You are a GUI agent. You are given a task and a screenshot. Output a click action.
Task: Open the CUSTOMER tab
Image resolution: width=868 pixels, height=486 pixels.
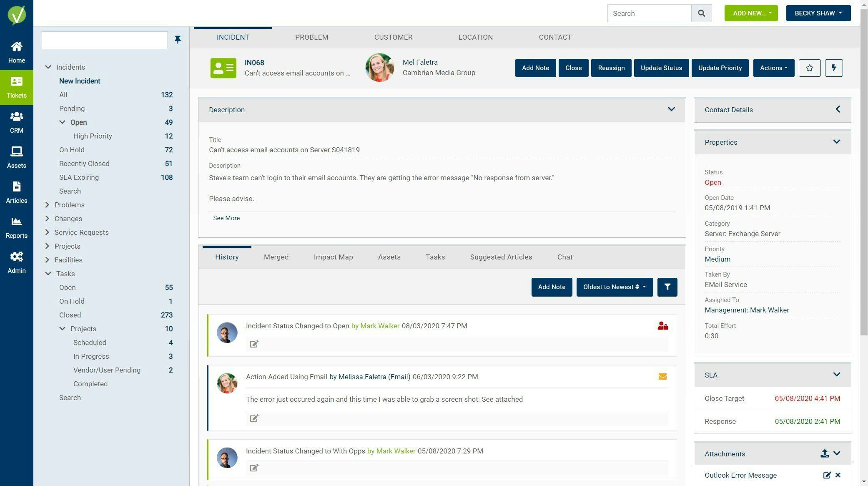(x=393, y=37)
